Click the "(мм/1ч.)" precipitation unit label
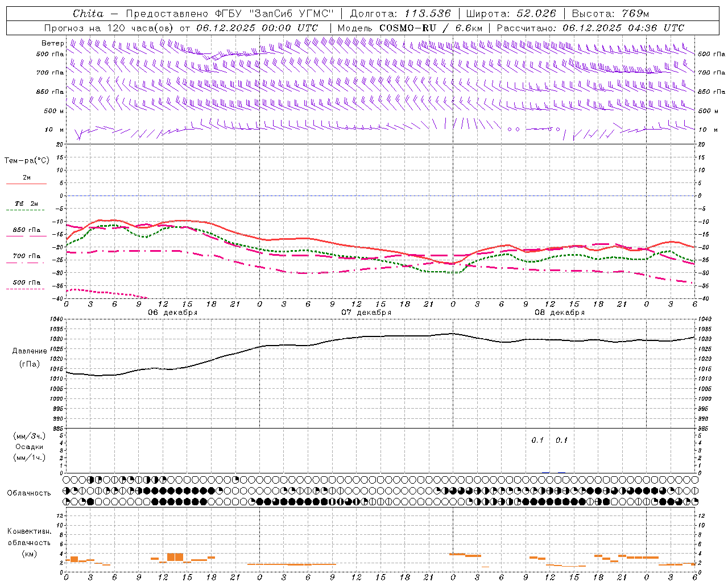The image size is (728, 582). pyautogui.click(x=30, y=458)
